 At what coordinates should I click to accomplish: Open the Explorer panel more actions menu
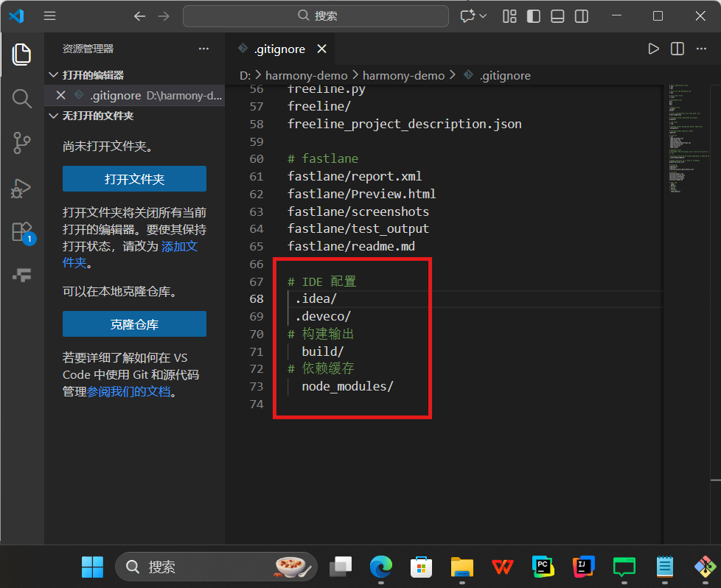click(203, 49)
